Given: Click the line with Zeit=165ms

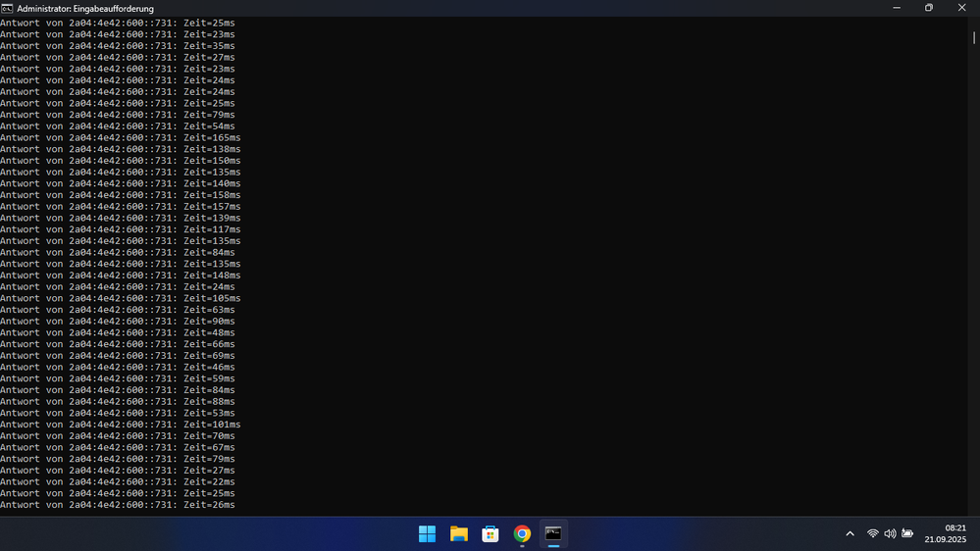Looking at the screenshot, I should click(x=120, y=138).
